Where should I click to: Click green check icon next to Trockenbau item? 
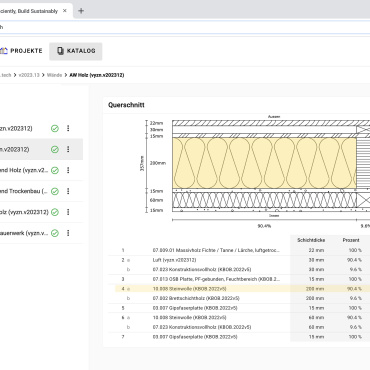tap(55, 191)
